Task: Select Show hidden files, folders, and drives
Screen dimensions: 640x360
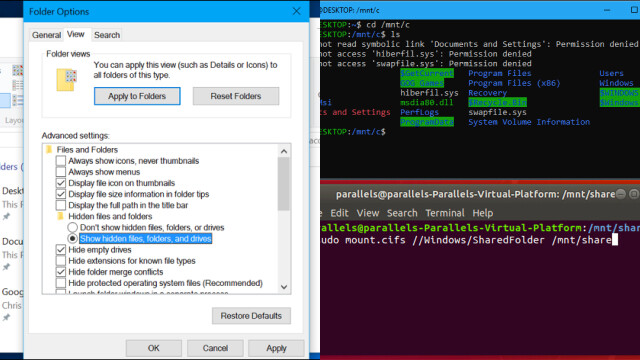Action: (x=72, y=238)
